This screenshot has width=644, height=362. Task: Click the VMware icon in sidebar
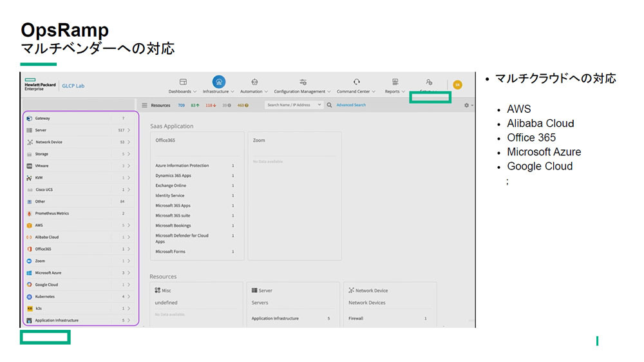(x=29, y=166)
